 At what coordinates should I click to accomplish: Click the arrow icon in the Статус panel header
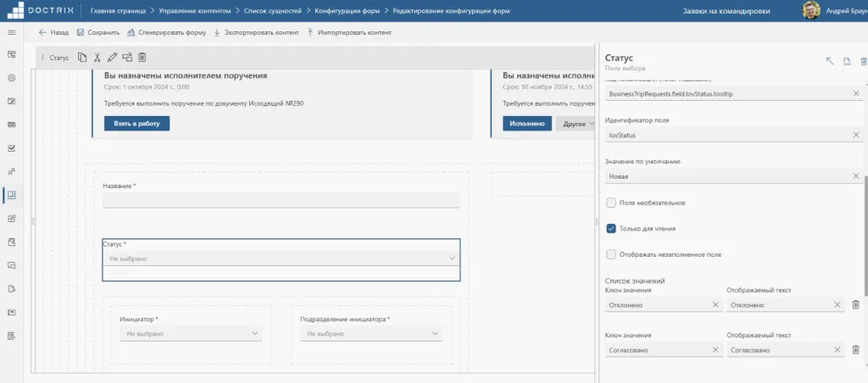pyautogui.click(x=830, y=61)
